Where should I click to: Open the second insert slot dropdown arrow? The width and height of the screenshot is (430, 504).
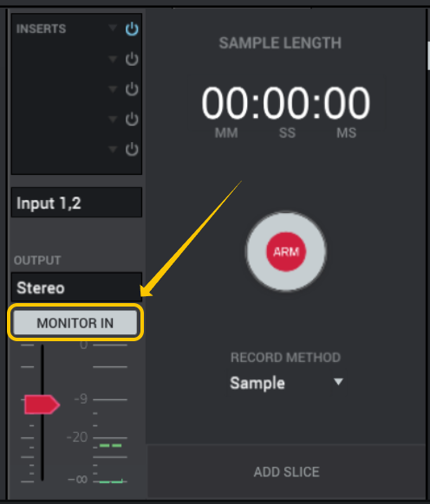tap(113, 59)
